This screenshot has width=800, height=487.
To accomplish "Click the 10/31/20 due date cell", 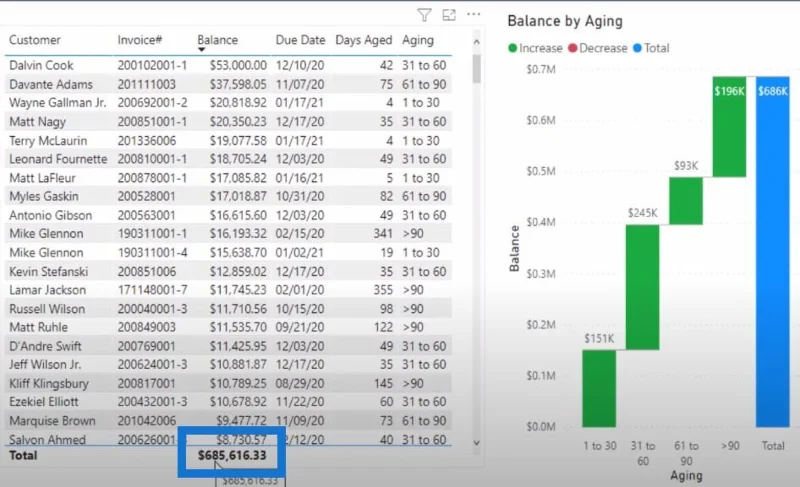I will [300, 196].
